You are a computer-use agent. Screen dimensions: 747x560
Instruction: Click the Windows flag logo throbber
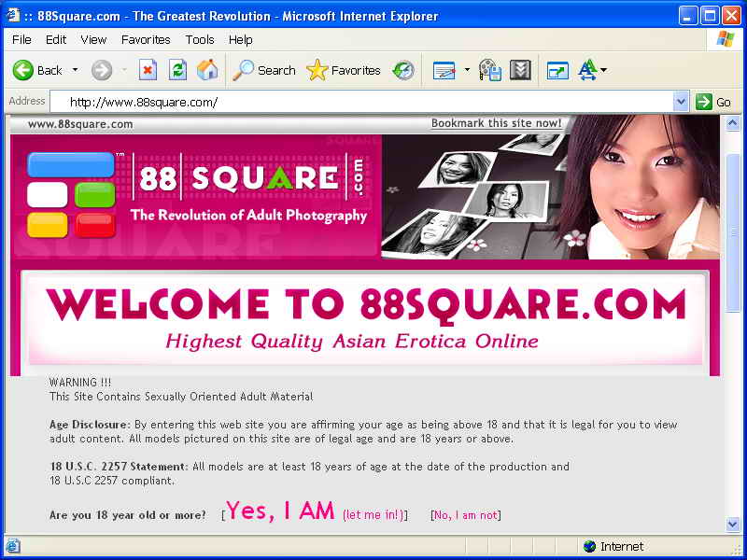coord(726,39)
